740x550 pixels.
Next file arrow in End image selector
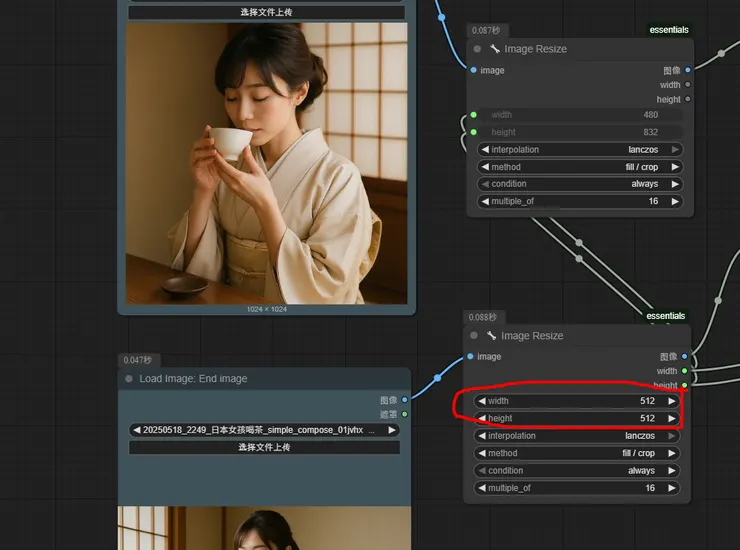pos(392,430)
